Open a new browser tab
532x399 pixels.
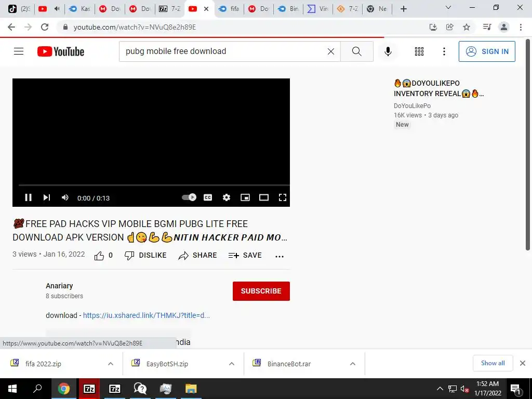pyautogui.click(x=403, y=9)
